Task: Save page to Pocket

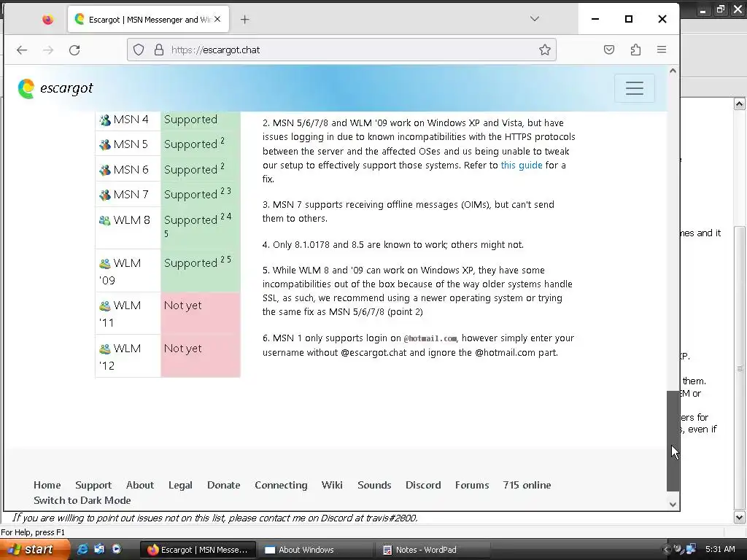Action: coord(609,50)
